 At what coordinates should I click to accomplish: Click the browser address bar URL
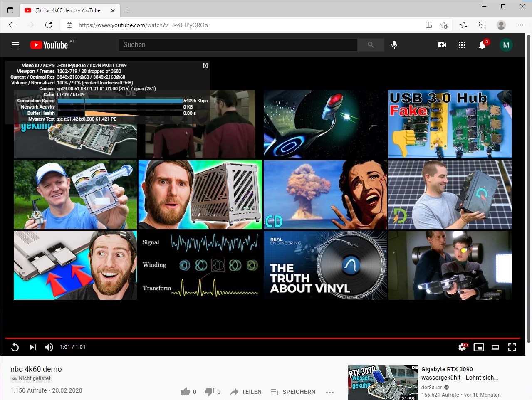coord(143,25)
